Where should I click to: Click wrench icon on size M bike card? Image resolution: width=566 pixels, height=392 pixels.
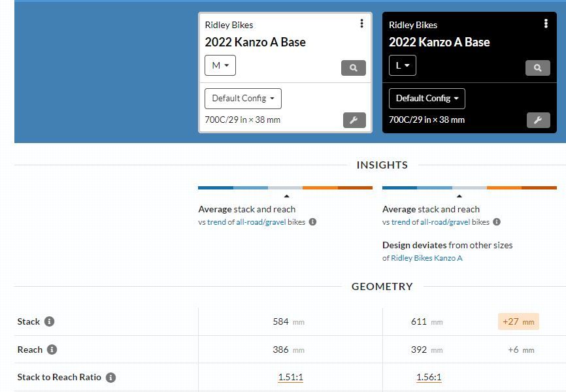354,120
